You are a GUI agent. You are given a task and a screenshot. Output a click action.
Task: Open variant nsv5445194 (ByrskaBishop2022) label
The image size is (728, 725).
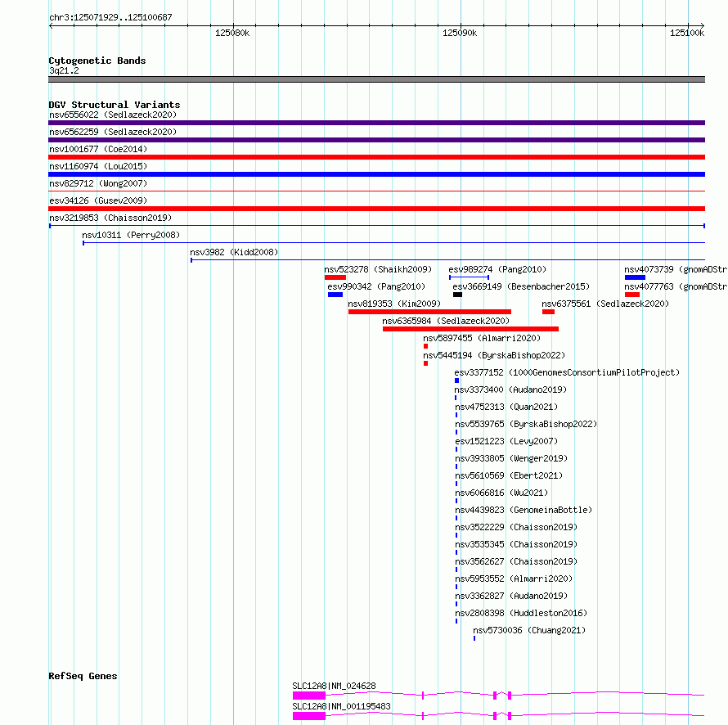(x=494, y=355)
